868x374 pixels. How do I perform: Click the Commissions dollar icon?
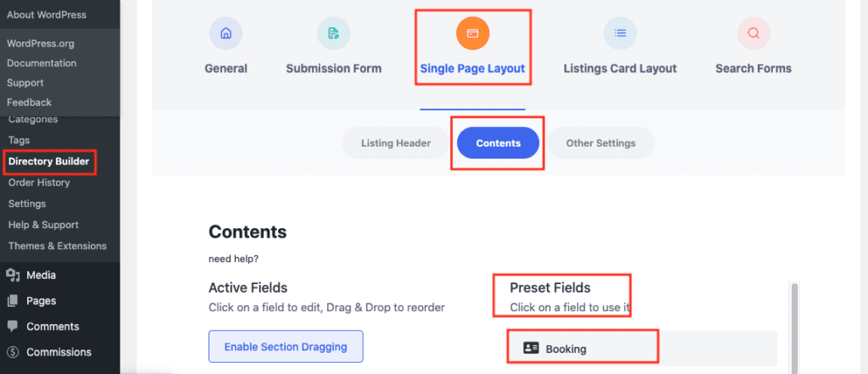[14, 352]
